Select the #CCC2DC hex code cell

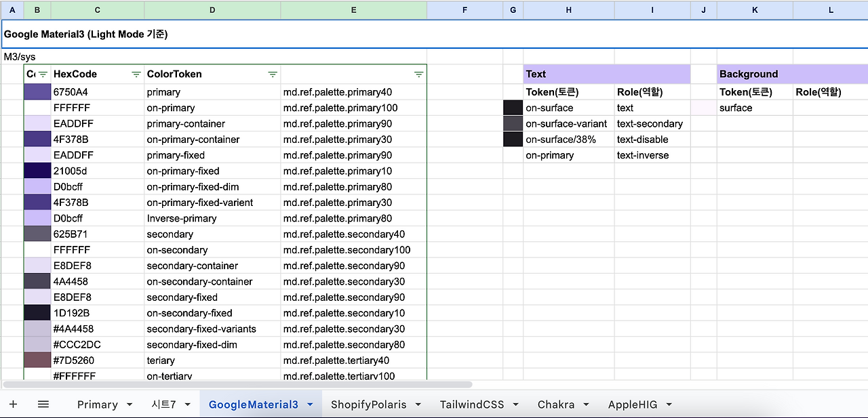coord(98,345)
